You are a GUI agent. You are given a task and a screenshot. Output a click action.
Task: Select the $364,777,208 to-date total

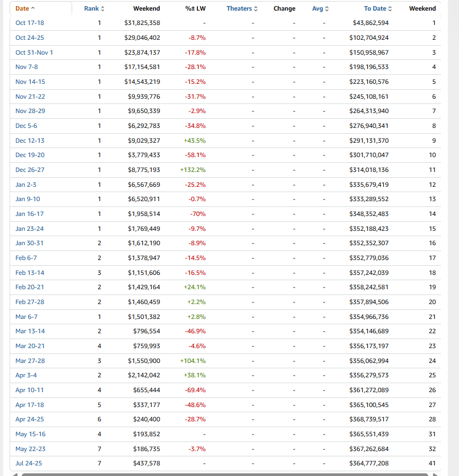point(369,463)
